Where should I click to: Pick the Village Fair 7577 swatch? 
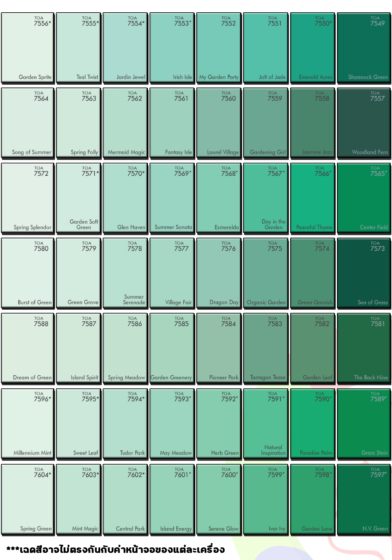tap(172, 273)
